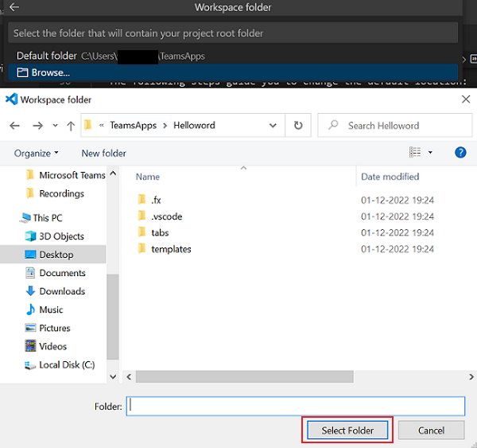Refresh the Helloword folder view
The image size is (477, 448).
coord(298,126)
